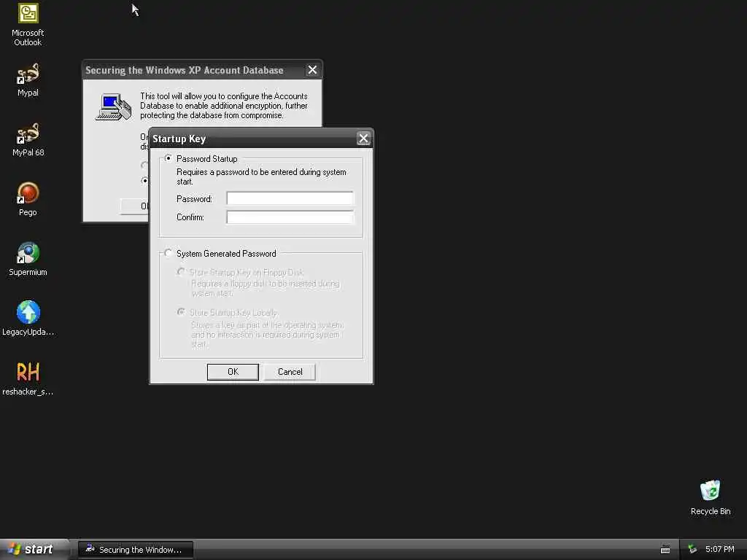Click the 5:07 PM system clock

click(x=720, y=550)
